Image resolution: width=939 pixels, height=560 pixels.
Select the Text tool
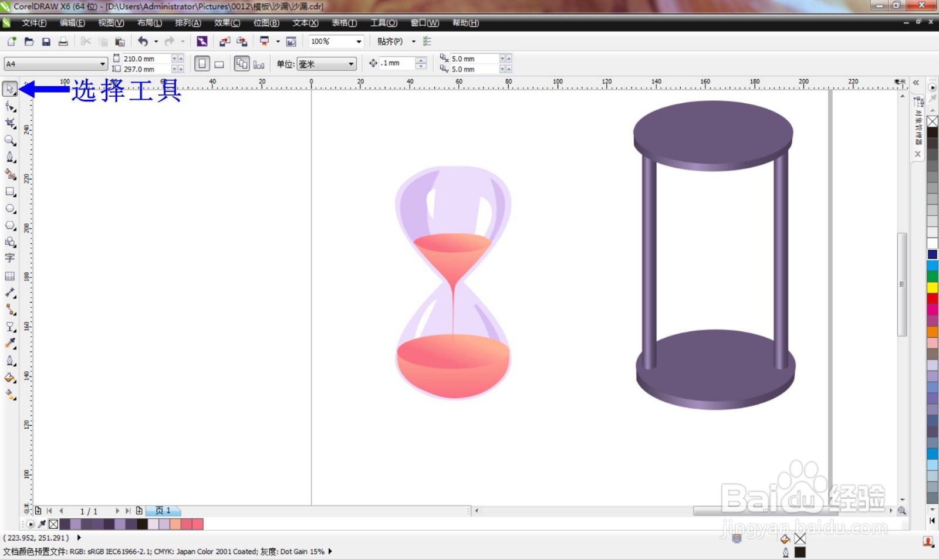[x=9, y=258]
